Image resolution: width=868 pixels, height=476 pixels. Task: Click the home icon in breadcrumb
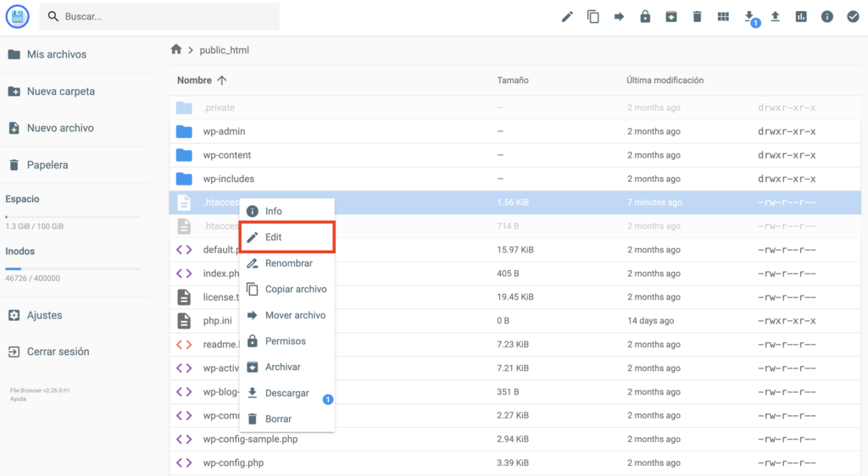[176, 50]
